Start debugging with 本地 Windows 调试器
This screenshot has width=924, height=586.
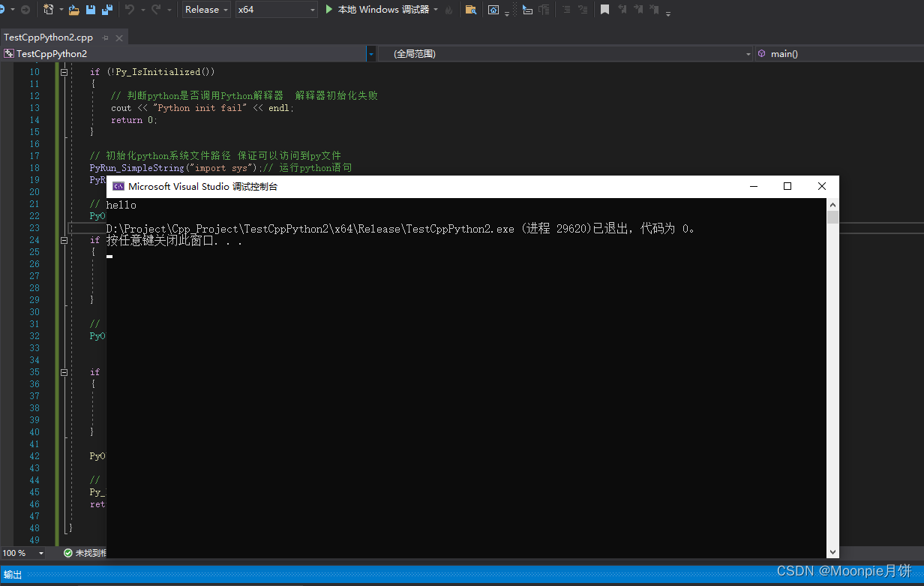coord(377,10)
